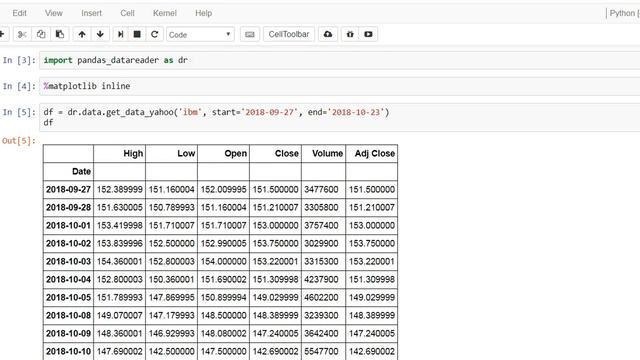This screenshot has height=360, width=640.
Task: Select the 2018-10-04 row label
Action: click(x=68, y=279)
